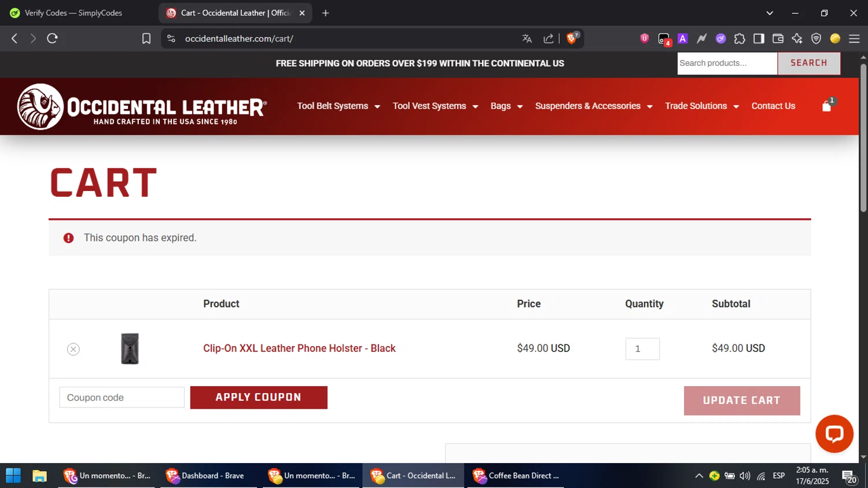Click the $49.00 USD subtotal value
868x488 pixels.
point(738,348)
